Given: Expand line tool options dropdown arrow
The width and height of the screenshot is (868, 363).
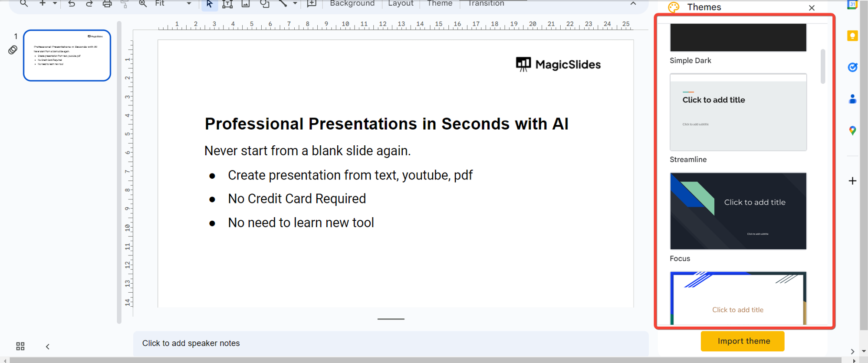Looking at the screenshot, I should click(x=295, y=3).
